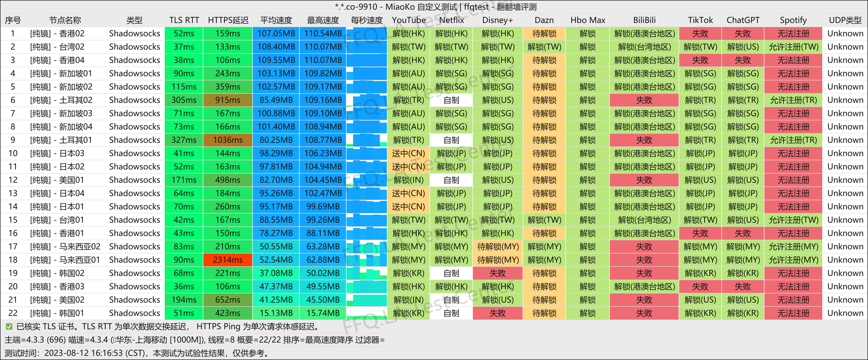The height and width of the screenshot is (360, 868).
Task: Click the Spotify column header
Action: coord(793,20)
